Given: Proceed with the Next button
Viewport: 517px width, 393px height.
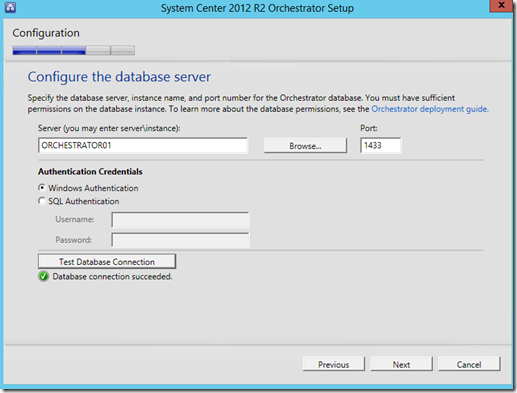Looking at the screenshot, I should click(x=401, y=364).
